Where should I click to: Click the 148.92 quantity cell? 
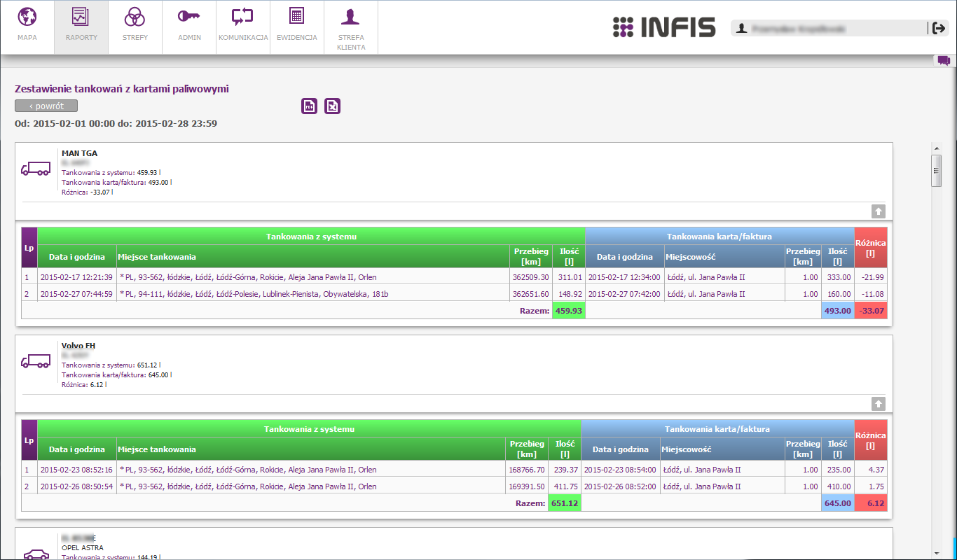pos(569,294)
